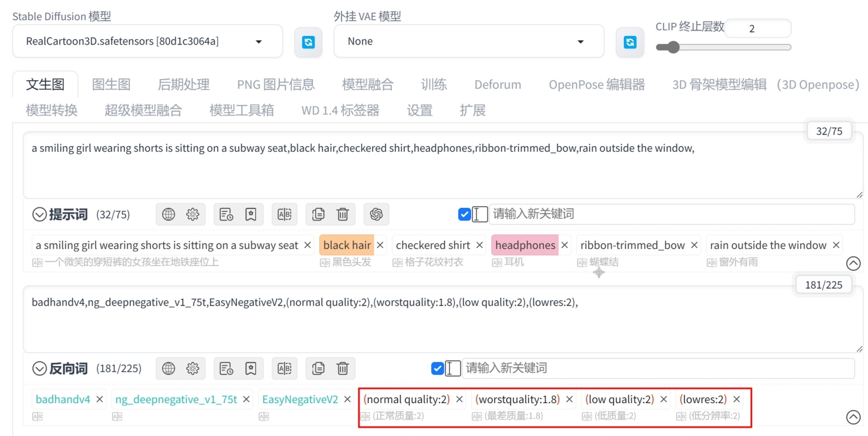Open favorites bookmark icon in 反向词 toolbar
The width and height of the screenshot is (868, 436).
(x=250, y=368)
